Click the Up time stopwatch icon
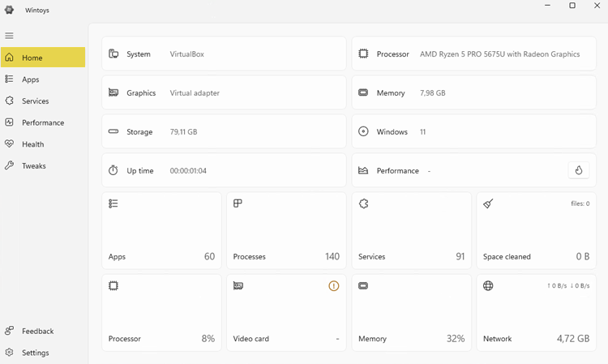The width and height of the screenshot is (608, 364). click(113, 171)
